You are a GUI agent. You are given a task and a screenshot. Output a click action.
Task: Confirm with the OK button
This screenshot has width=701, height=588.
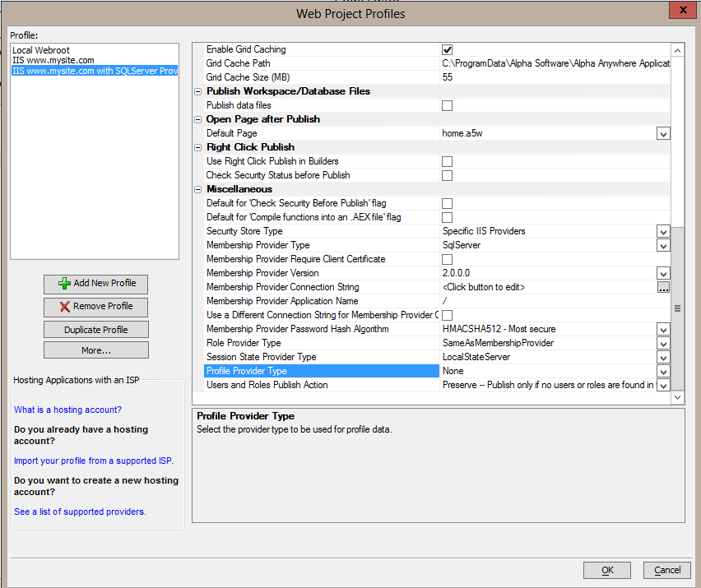coord(607,570)
